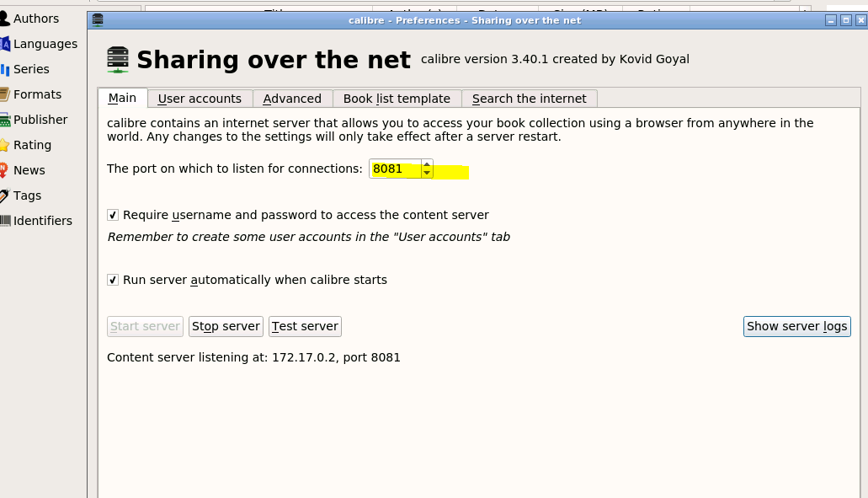Maximize the Preferences window
Viewport: 868px width, 498px height.
tap(846, 20)
